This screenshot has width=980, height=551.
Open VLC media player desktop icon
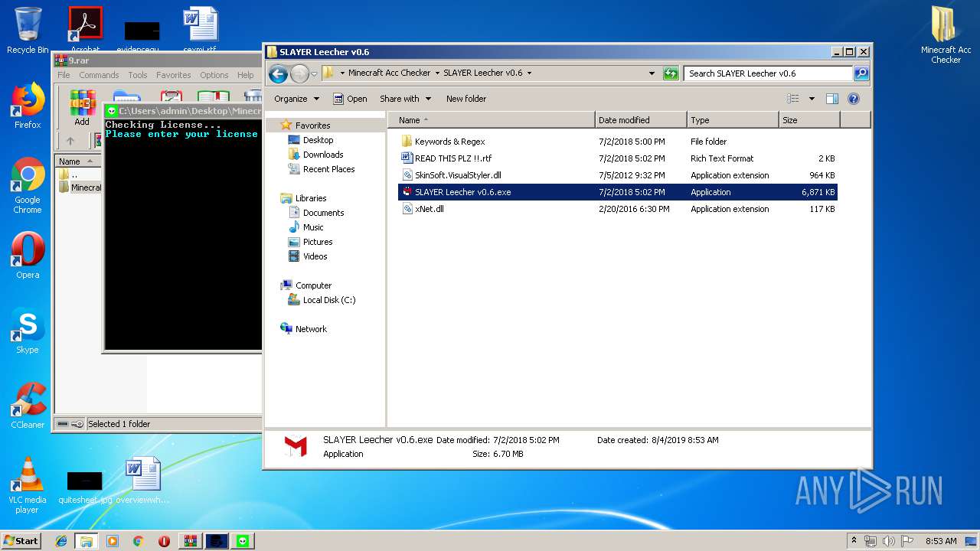click(x=28, y=485)
